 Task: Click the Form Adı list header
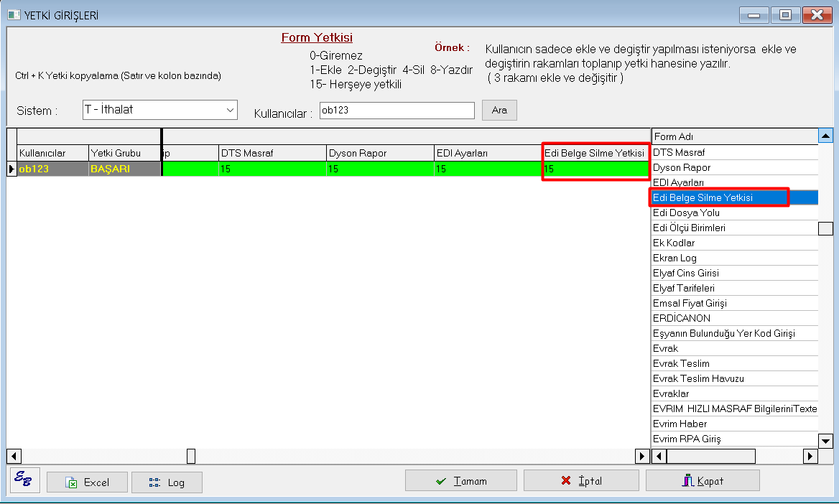click(734, 136)
